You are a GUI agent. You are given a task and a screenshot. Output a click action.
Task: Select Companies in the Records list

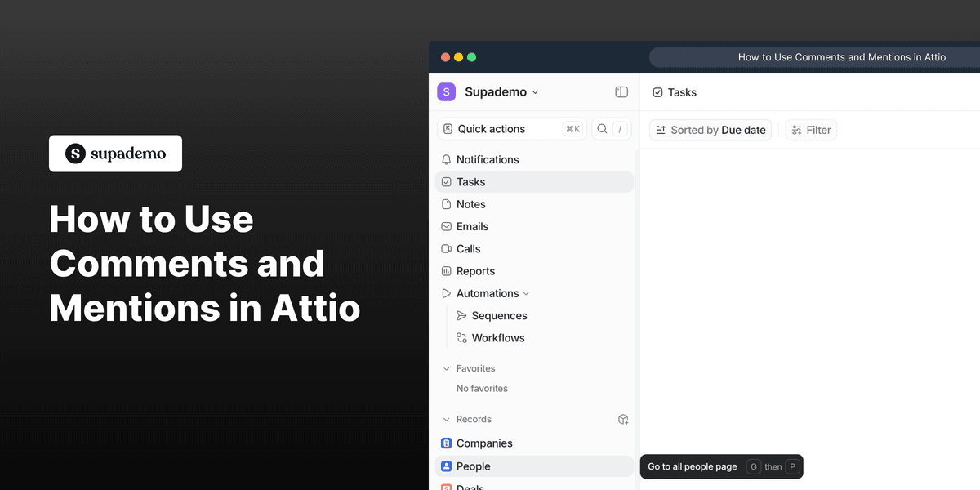tap(484, 443)
